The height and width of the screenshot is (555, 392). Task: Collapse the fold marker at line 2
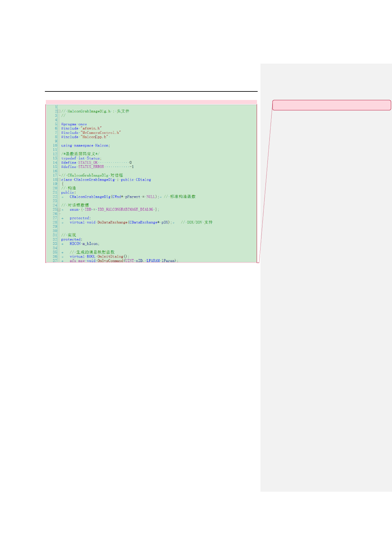[x=59, y=111]
